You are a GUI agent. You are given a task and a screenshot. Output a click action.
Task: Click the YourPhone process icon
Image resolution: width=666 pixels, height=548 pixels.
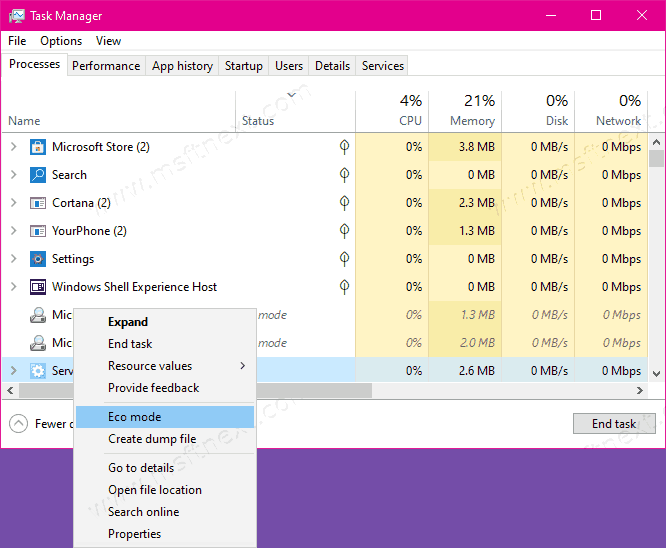coord(38,231)
